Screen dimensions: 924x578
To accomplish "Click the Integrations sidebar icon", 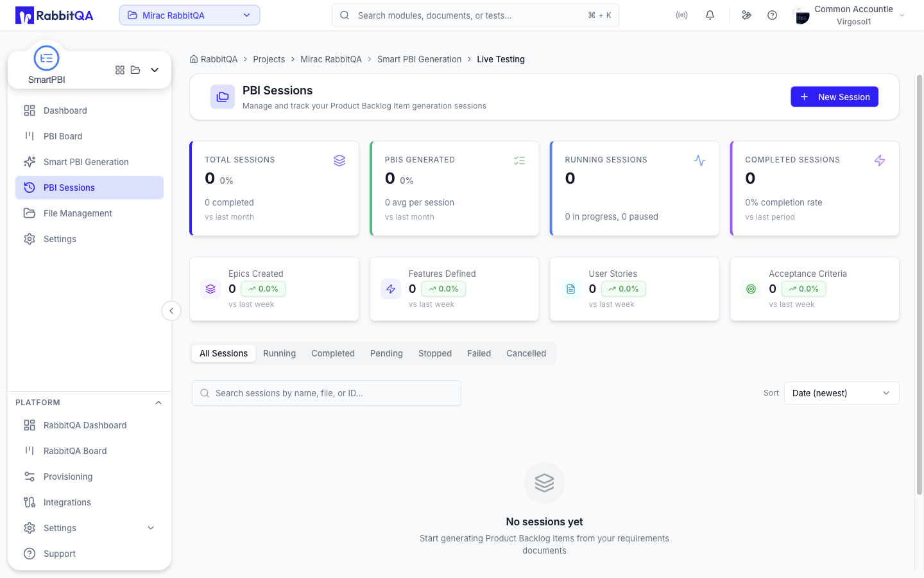I will pyautogui.click(x=30, y=502).
